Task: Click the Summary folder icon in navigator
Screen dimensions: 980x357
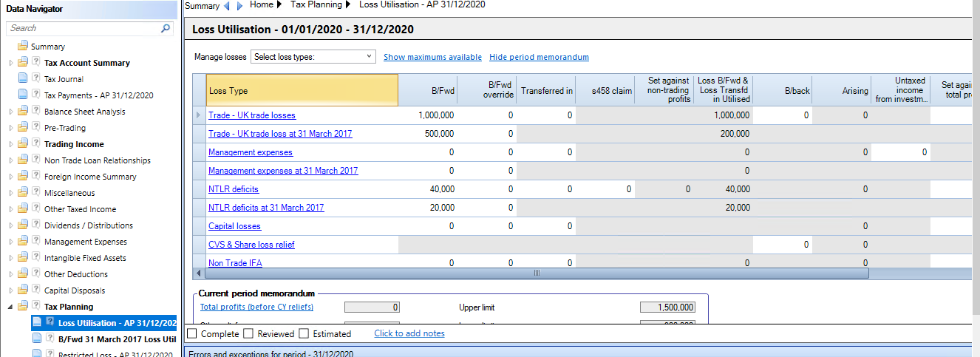Action: [x=22, y=47]
